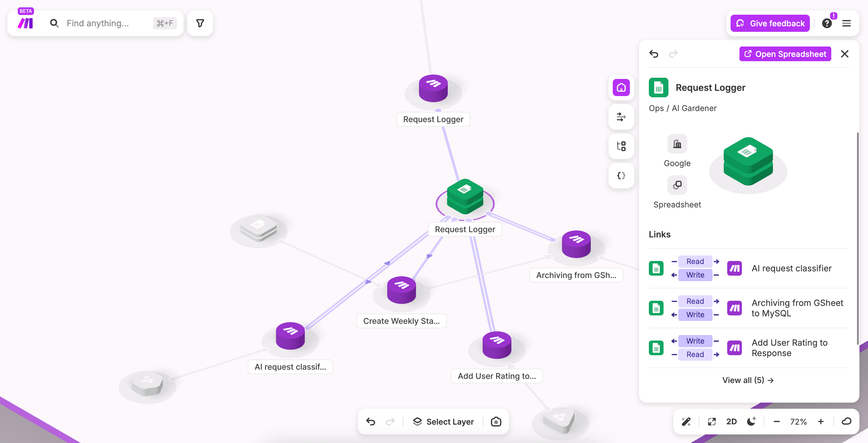This screenshot has height=443, width=868.
Task: Switch the canvas to 2D mode
Action: (731, 422)
